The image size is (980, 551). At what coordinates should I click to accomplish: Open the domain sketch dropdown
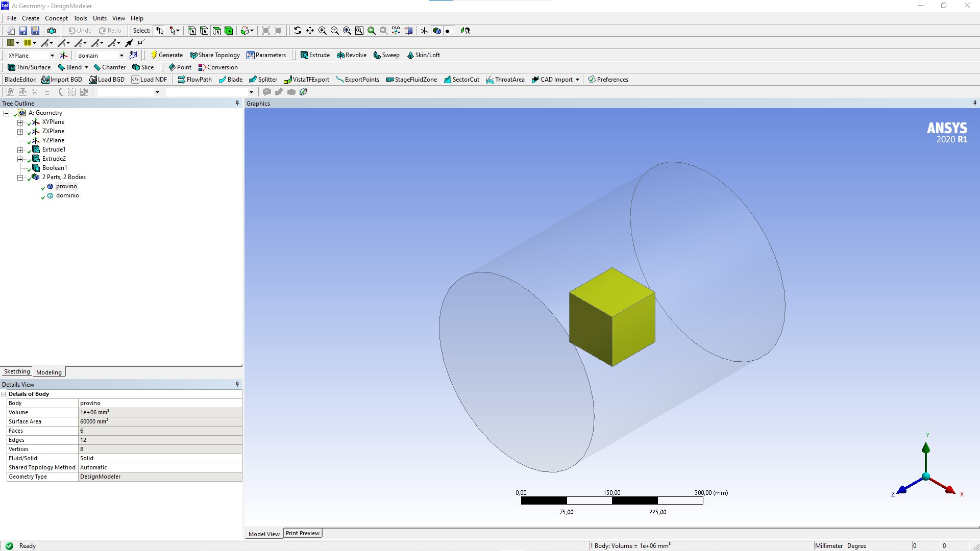(x=121, y=56)
